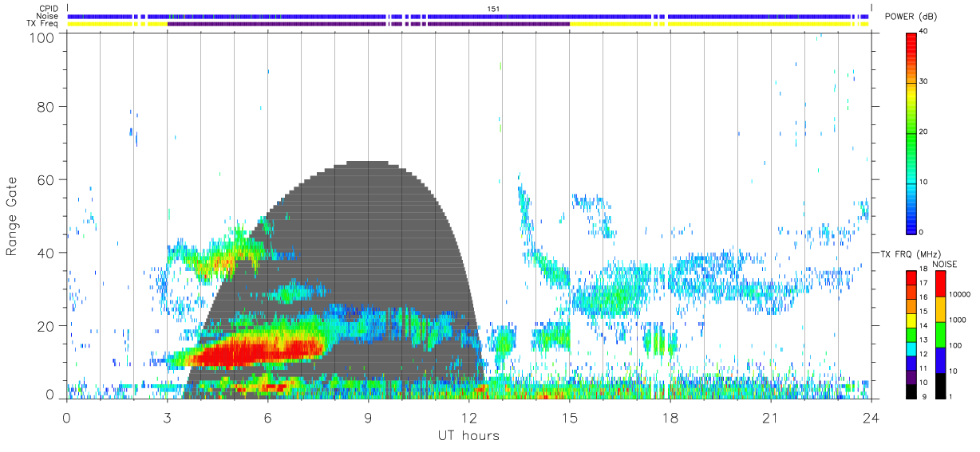Click the UT hours axis title

[x=468, y=435]
